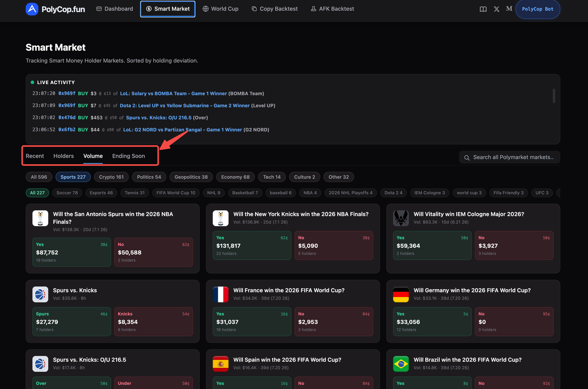Open the Spurs vs. Knicks: O/U 216.5 activity link
This screenshot has width=588, height=389.
click(x=158, y=118)
